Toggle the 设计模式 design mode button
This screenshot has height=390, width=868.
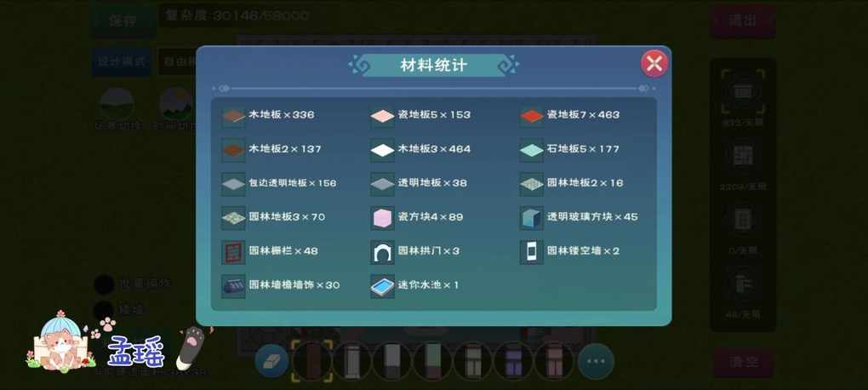tap(121, 61)
